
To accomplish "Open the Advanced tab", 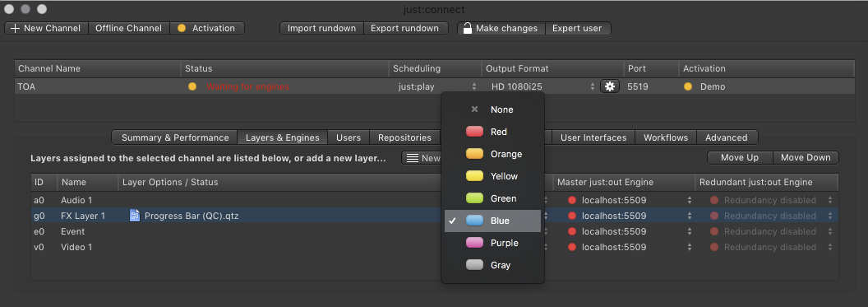I will (727, 137).
